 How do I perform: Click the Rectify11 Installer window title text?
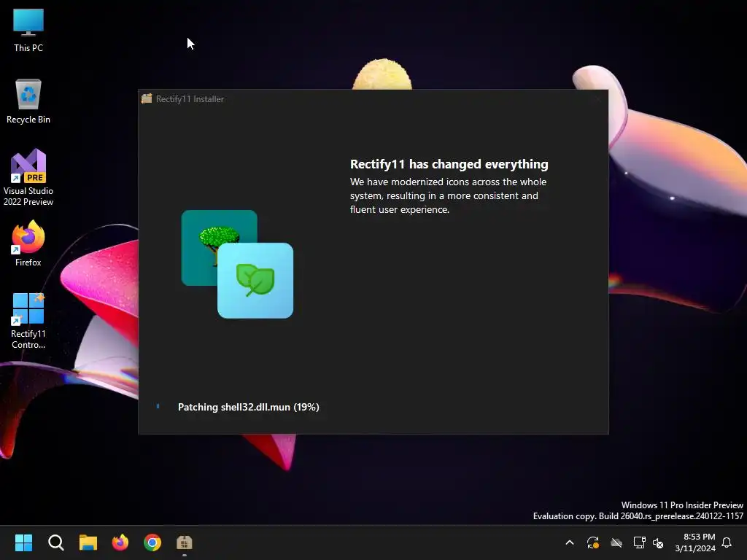[190, 99]
